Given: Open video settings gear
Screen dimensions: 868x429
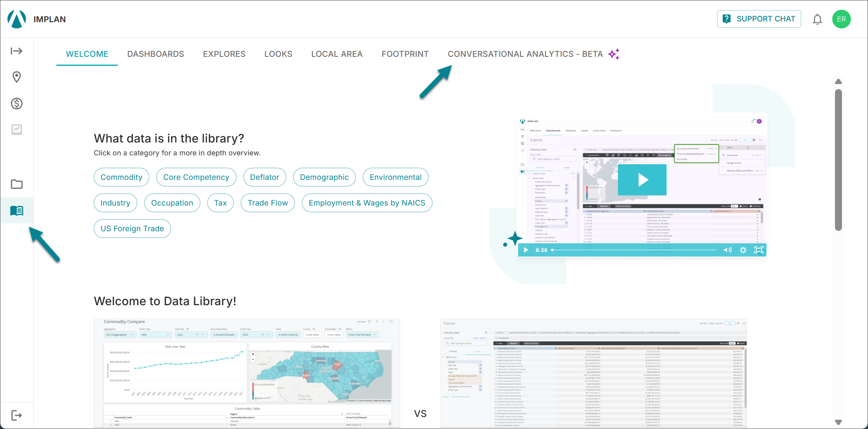Looking at the screenshot, I should [x=743, y=250].
